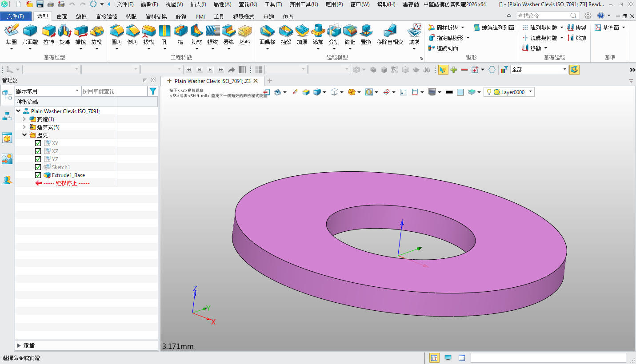Click the filter funnel icon in manager
Screen dimensions: 636x364
coord(152,91)
